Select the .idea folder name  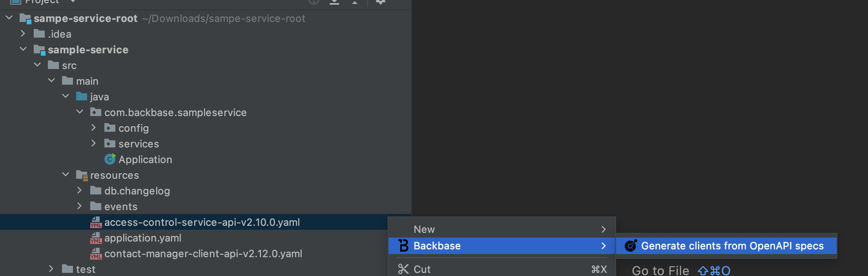point(60,34)
